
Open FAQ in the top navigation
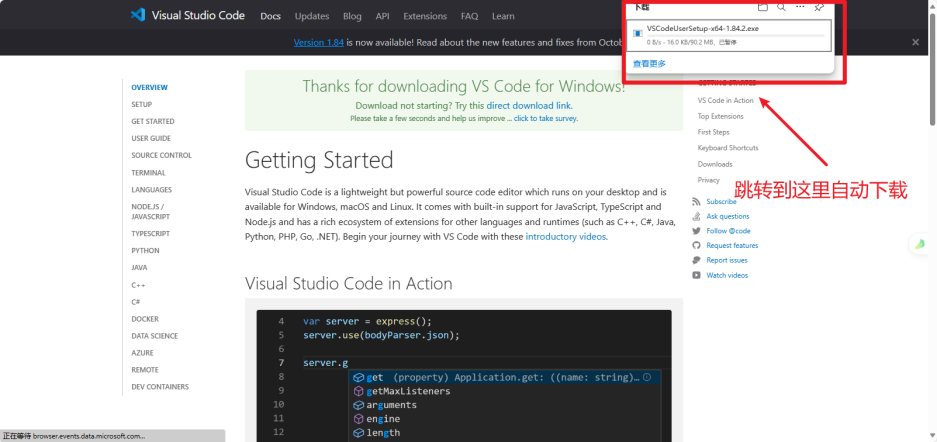(x=470, y=16)
